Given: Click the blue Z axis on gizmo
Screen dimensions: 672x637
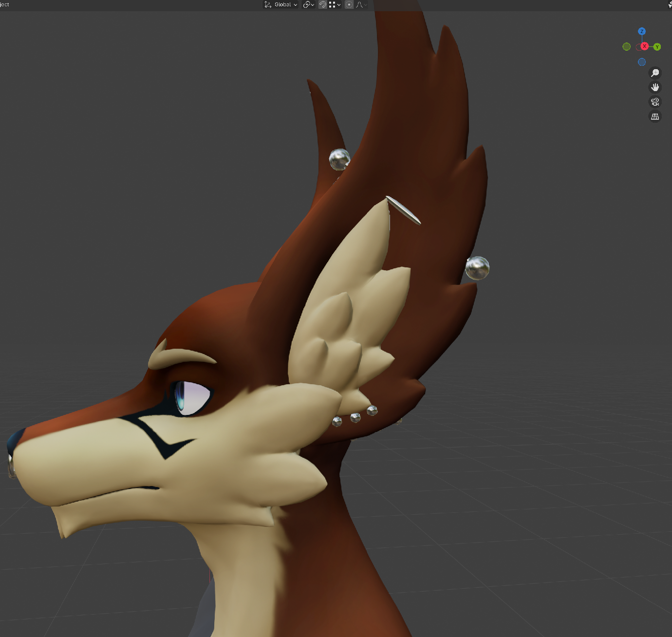Looking at the screenshot, I should (642, 31).
